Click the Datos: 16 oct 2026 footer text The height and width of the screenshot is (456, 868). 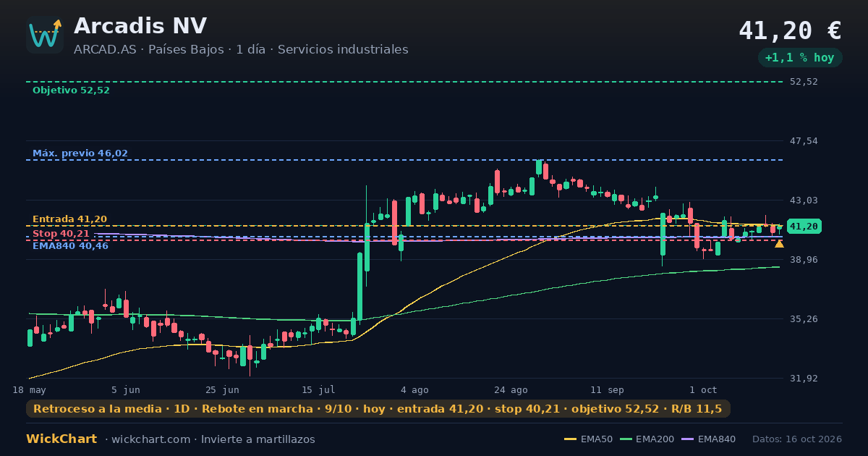pos(797,439)
